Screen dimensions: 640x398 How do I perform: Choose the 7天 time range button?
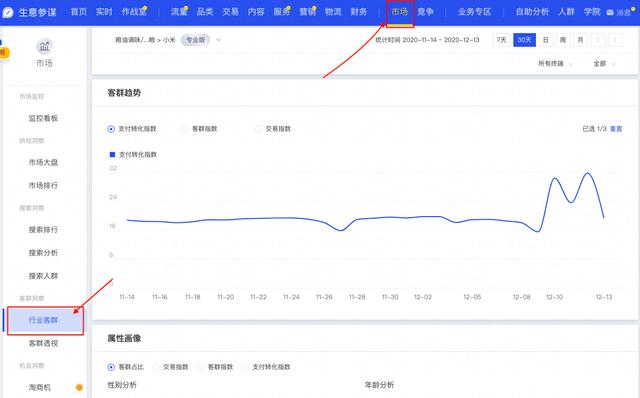point(502,40)
